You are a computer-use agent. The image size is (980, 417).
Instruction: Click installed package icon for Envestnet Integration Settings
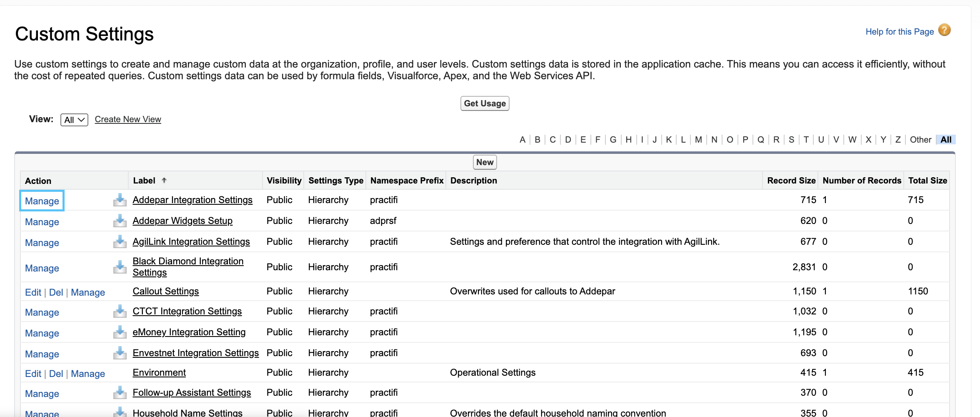120,353
